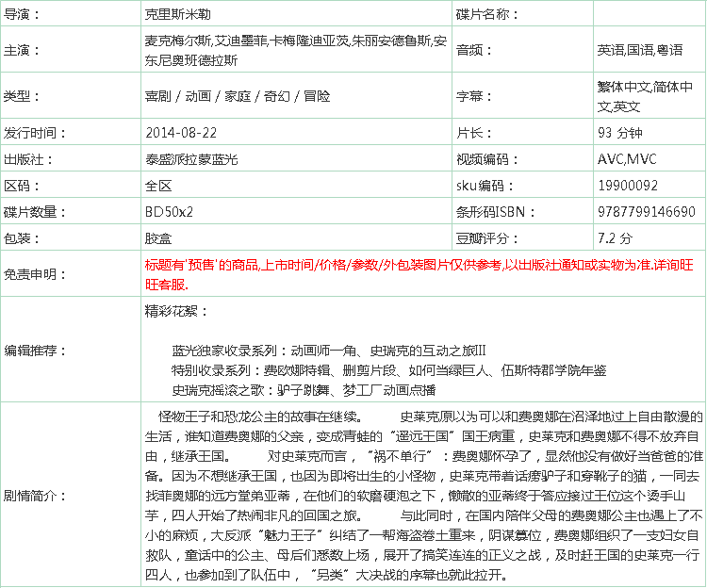Click the ISBN barcode number 9787799146690
Screen dimensions: 707x588
coord(647,212)
